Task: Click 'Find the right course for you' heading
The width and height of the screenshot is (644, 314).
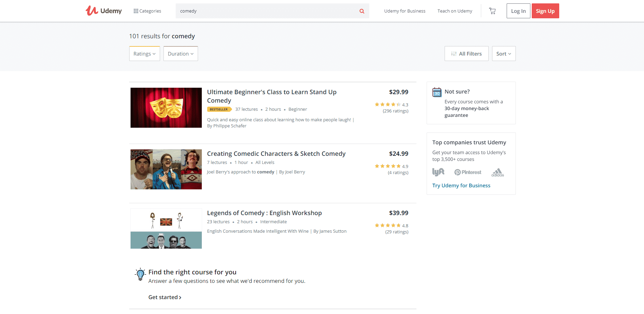Action: (192, 272)
